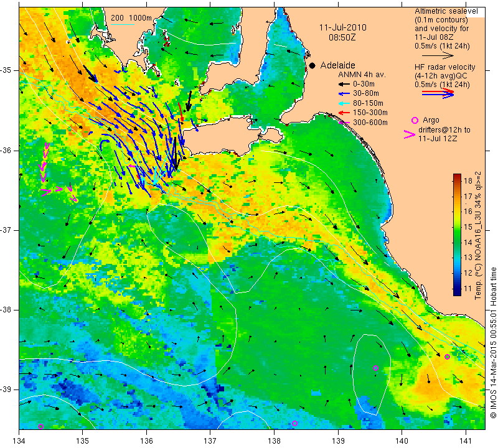
Task: Click longitude axis label 135
Action: (x=83, y=441)
